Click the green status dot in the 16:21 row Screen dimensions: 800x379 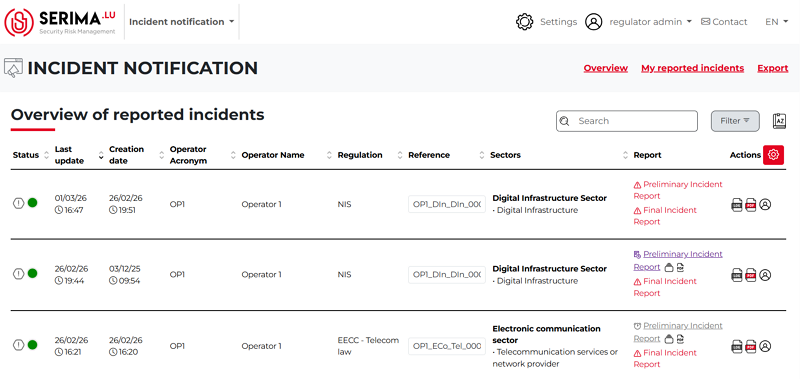[32, 345]
